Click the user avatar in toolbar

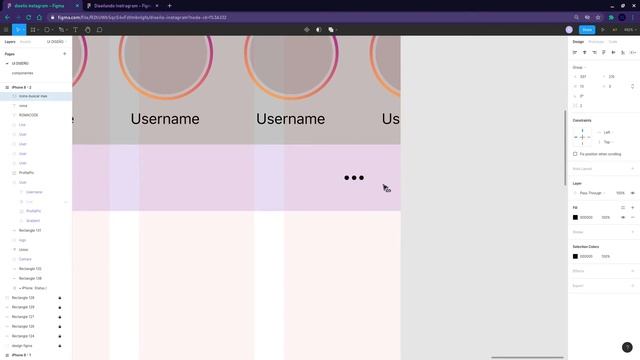[569, 30]
